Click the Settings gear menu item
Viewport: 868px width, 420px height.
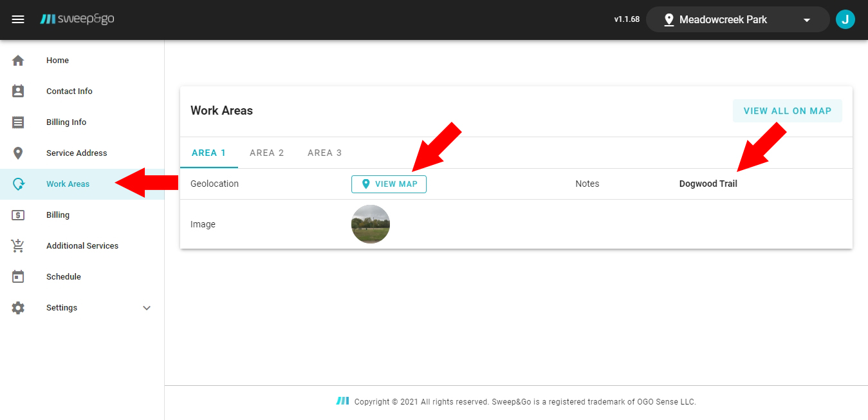[62, 308]
